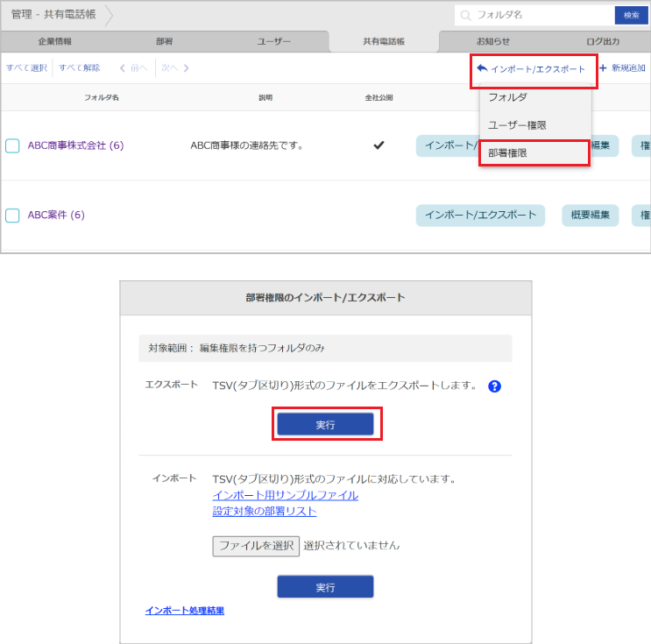Tick the checkbox for ABC商事株式会社
Viewport: 651px width, 644px height.
point(12,145)
